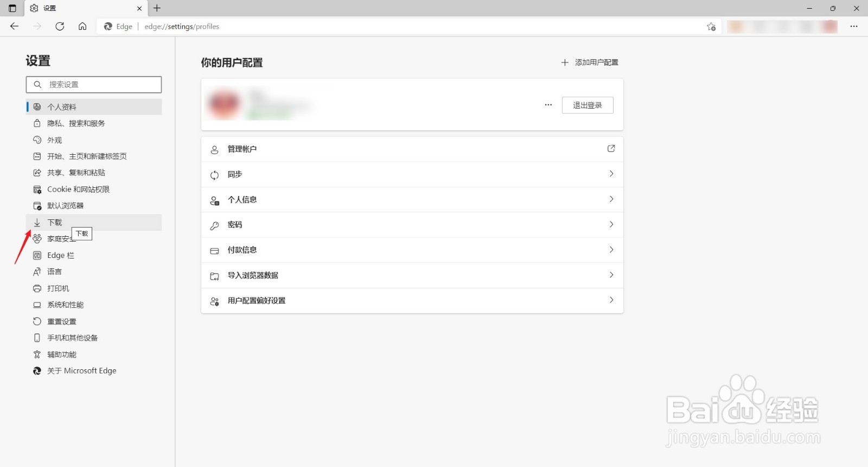Click the back arrow navigation icon
868x467 pixels.
[x=15, y=26]
